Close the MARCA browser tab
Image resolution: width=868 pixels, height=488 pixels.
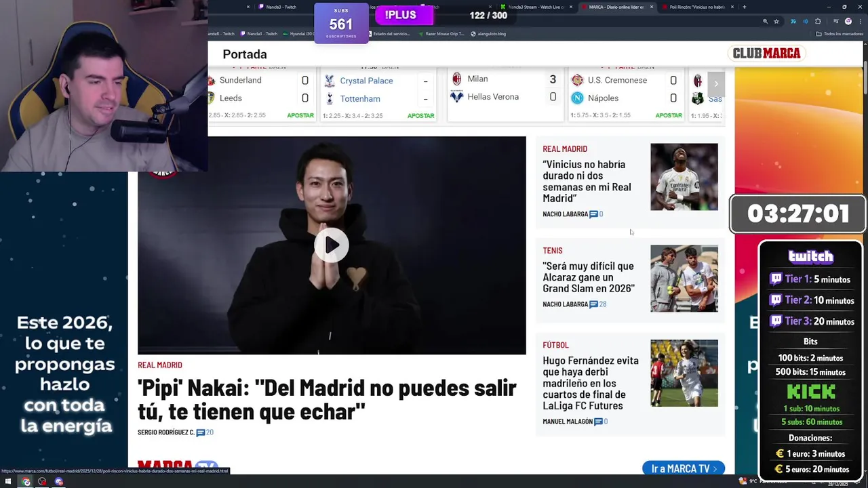coord(652,7)
